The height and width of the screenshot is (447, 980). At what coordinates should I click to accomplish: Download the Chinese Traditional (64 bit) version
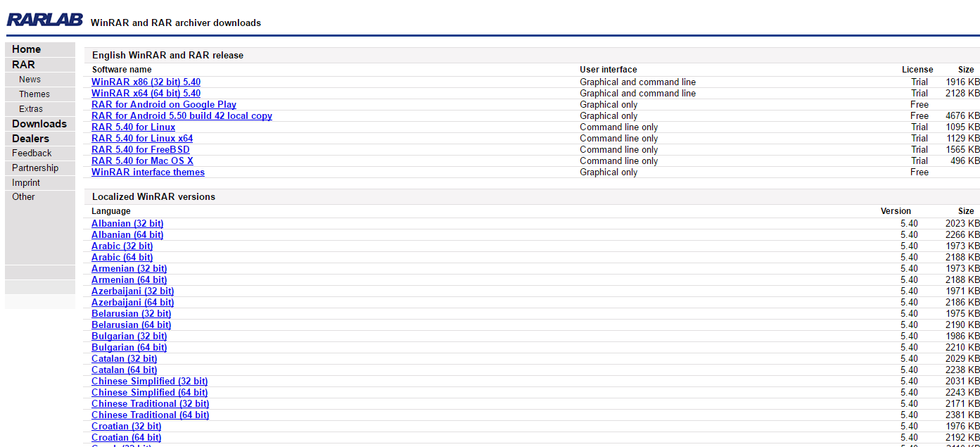[x=151, y=415]
